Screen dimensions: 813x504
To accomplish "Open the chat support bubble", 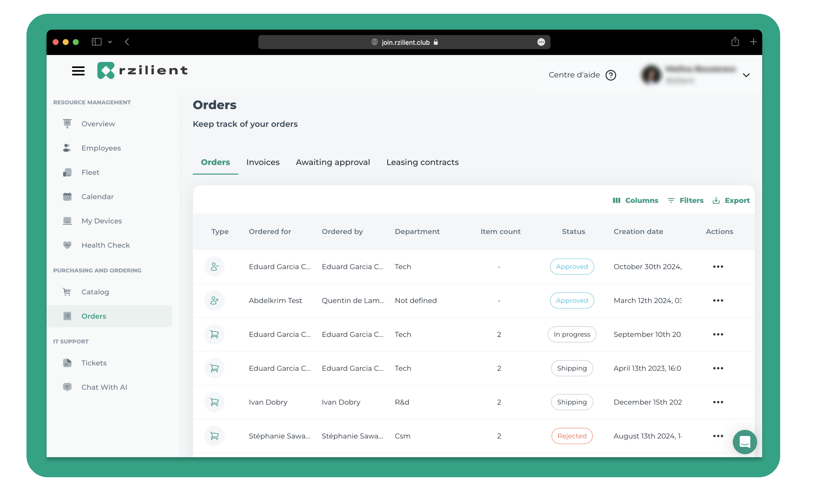I will point(744,442).
